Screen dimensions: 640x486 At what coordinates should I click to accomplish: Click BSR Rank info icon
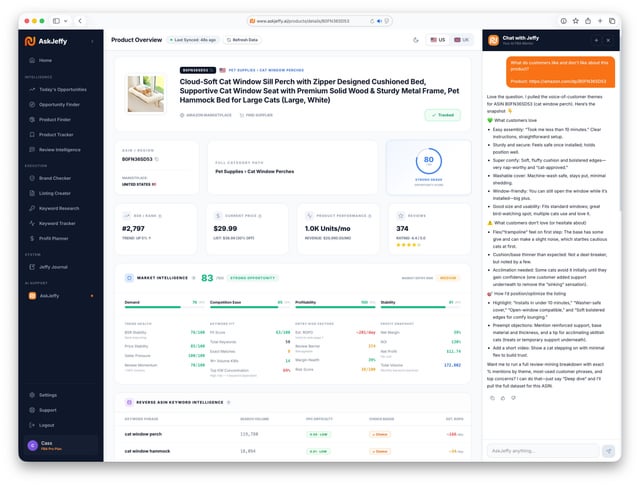click(160, 216)
